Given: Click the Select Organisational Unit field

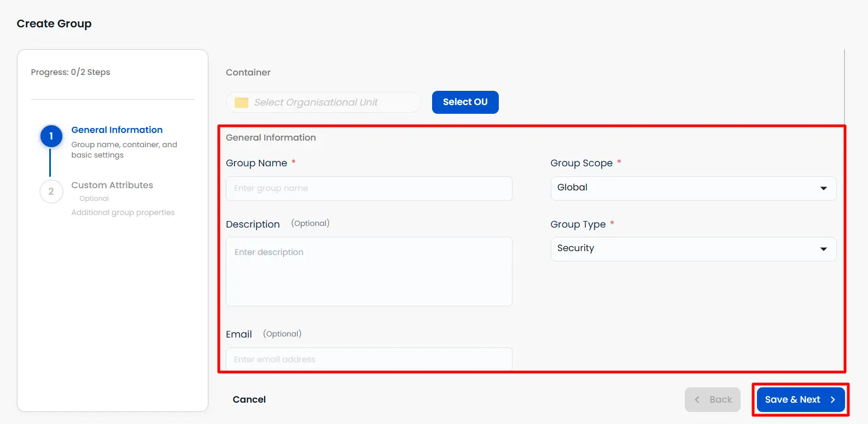Looking at the screenshot, I should (x=323, y=102).
